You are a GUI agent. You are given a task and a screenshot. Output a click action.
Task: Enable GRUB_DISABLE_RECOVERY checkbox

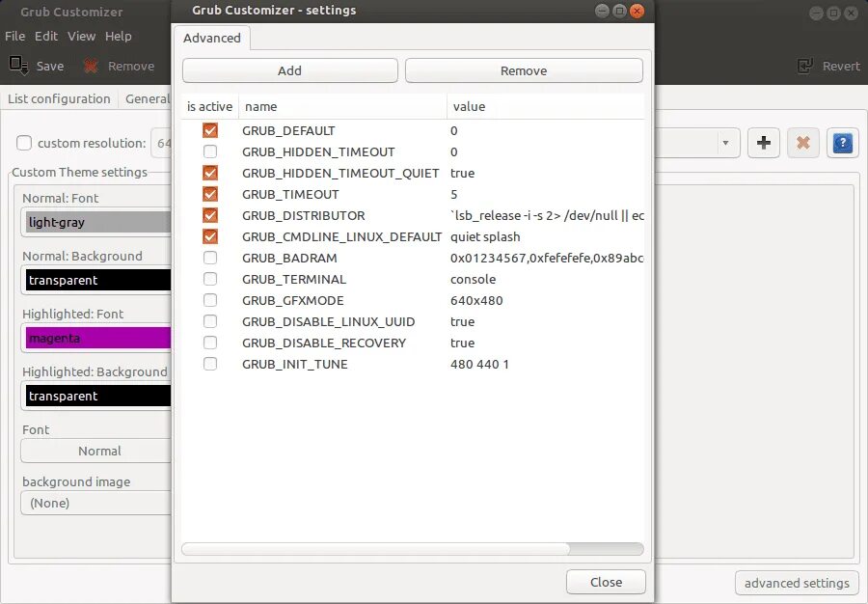[210, 343]
